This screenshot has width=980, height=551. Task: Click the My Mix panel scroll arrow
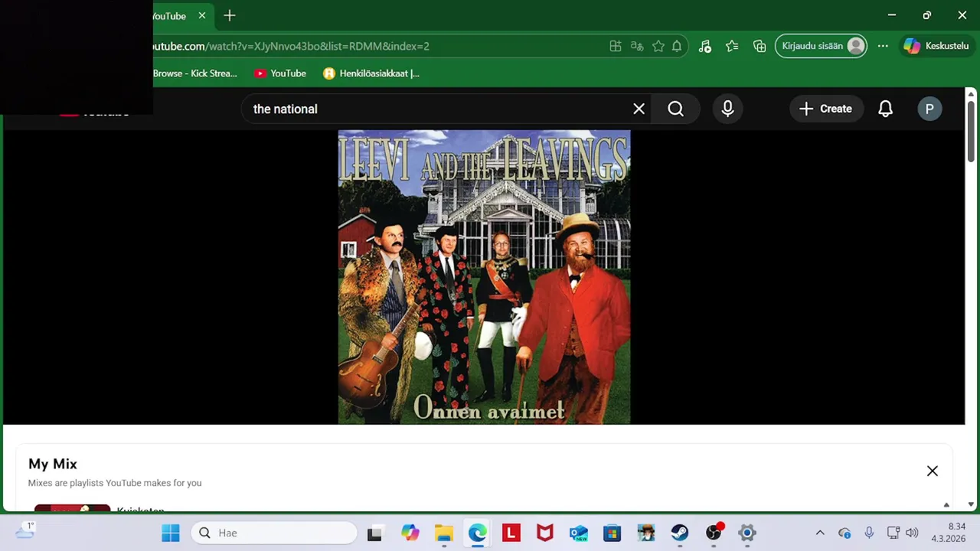point(946,505)
